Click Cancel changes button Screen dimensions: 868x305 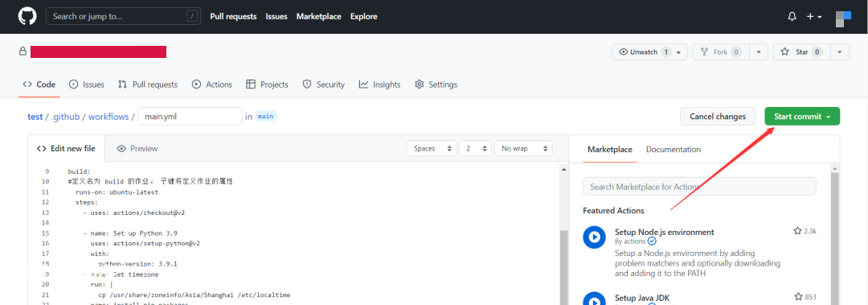click(x=718, y=117)
